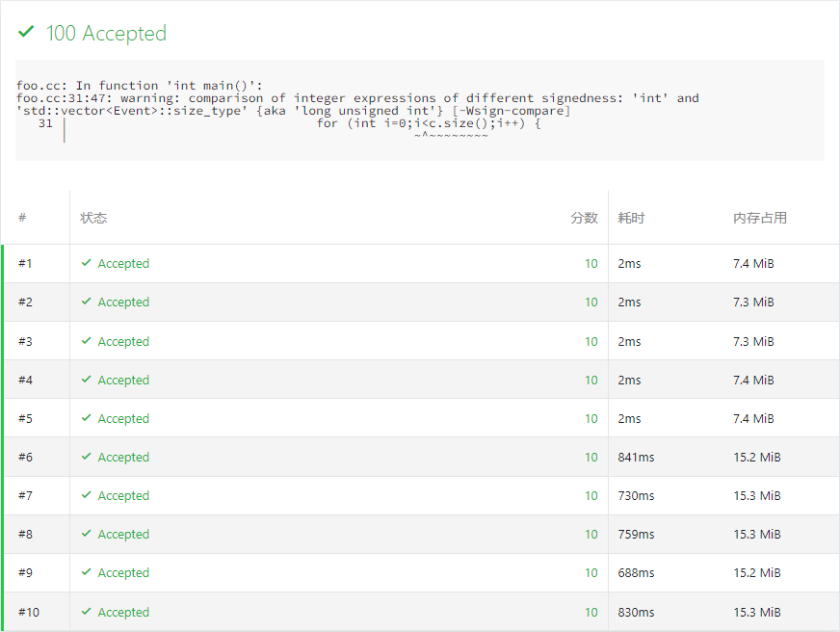840x632 pixels.
Task: Select the 841ms time cell in row #6
Action: pos(636,457)
